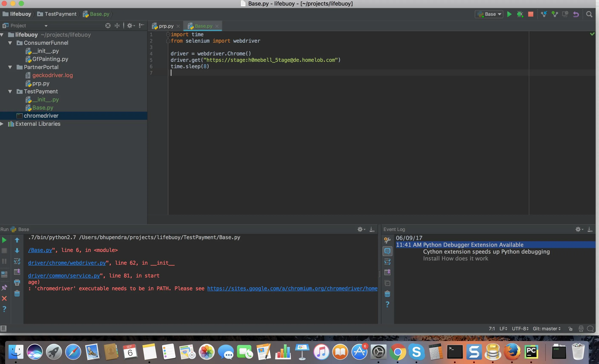
Task: Collapse the ConsumerFunnel folder
Action: pyautogui.click(x=10, y=43)
